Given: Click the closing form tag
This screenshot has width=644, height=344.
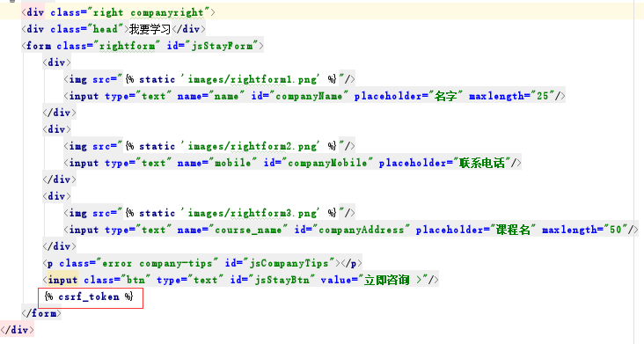Looking at the screenshot, I should 41,313.
